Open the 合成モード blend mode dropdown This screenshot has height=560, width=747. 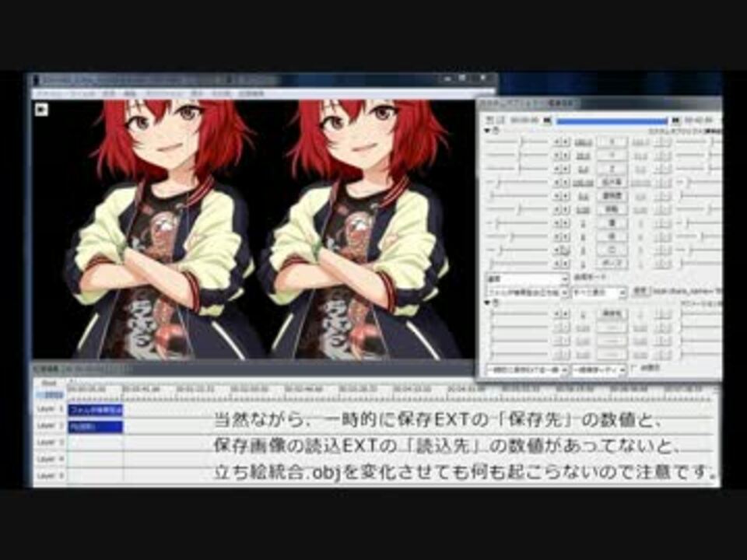(527, 278)
